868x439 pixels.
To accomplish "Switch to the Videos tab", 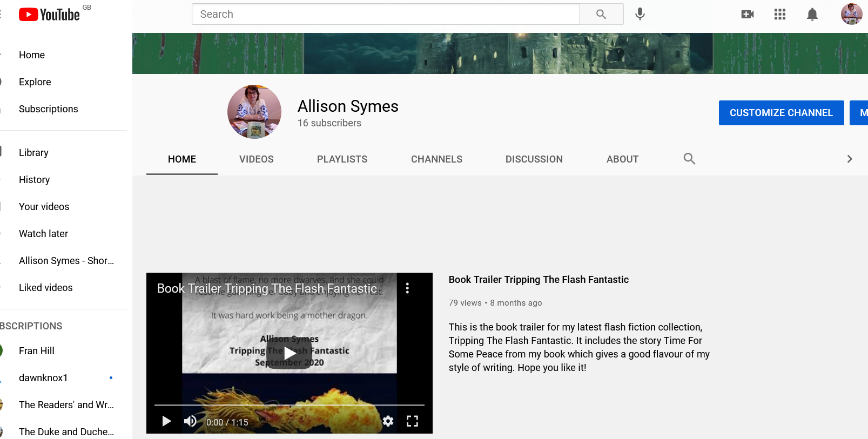I will [x=257, y=159].
